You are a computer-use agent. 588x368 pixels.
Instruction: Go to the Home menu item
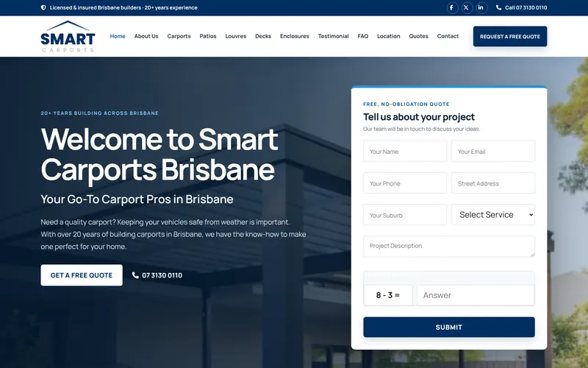(x=118, y=36)
